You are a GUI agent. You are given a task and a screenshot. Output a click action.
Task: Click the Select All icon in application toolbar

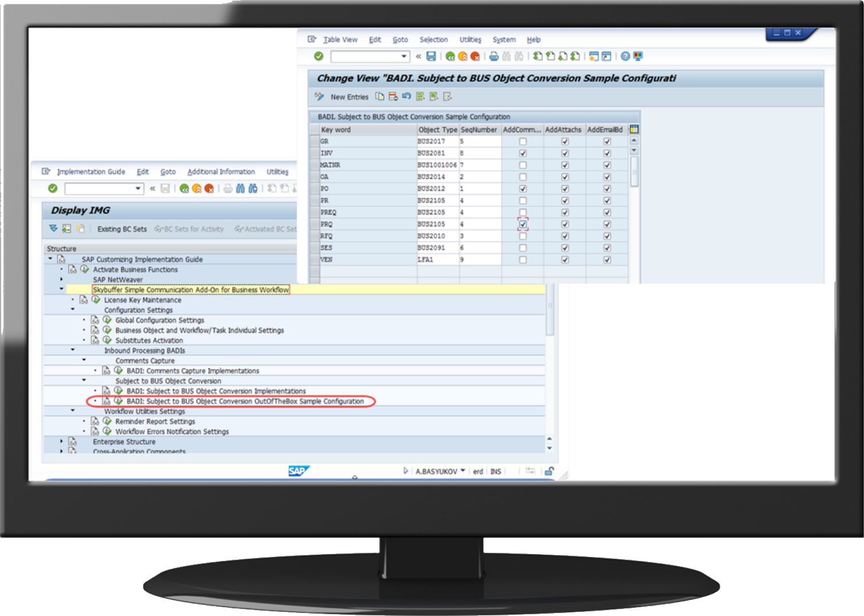pos(421,97)
